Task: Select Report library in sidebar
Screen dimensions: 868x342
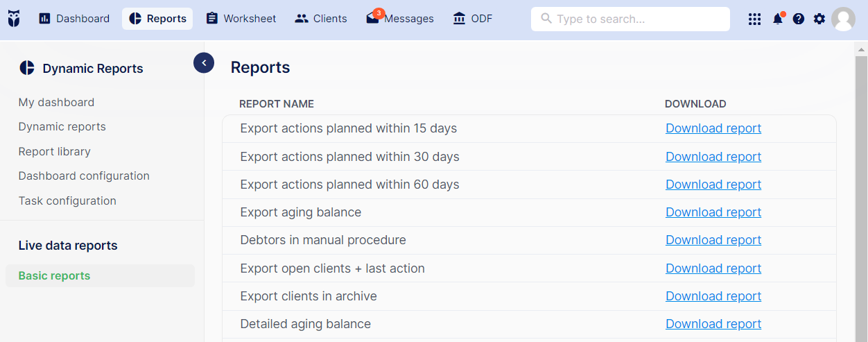Action: [x=55, y=151]
